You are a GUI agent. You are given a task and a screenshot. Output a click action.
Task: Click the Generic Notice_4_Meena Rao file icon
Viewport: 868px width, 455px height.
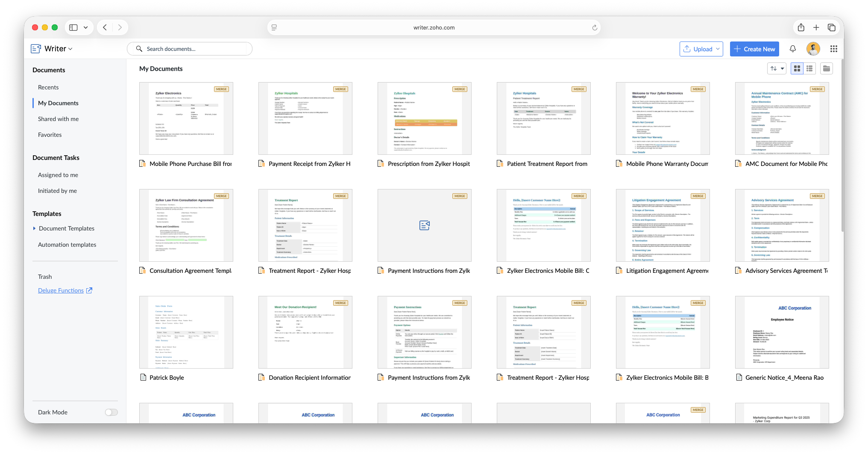(739, 378)
